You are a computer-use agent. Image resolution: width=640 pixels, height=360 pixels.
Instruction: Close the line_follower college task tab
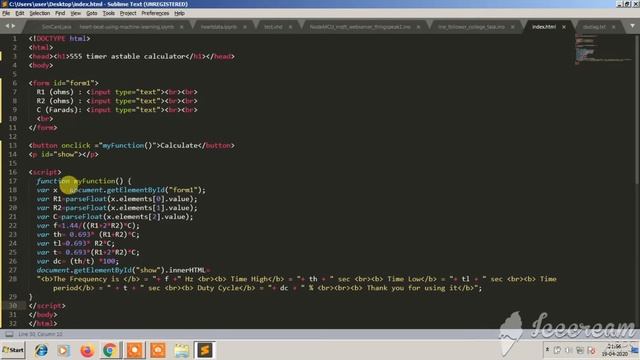click(x=513, y=27)
